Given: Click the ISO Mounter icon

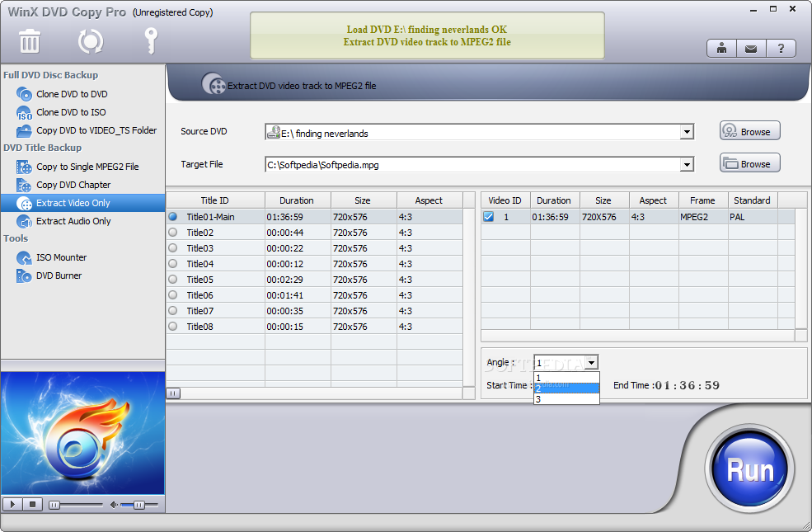Looking at the screenshot, I should point(24,257).
